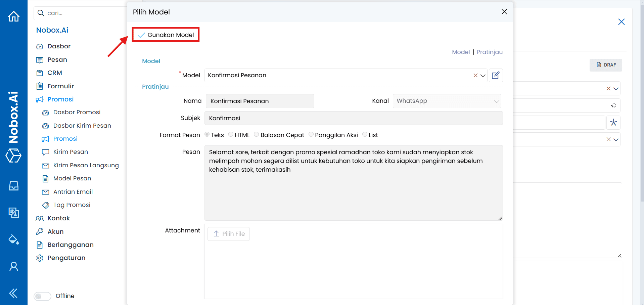644x305 pixels.
Task: Click the Gunakan Model button
Action: coord(166,35)
